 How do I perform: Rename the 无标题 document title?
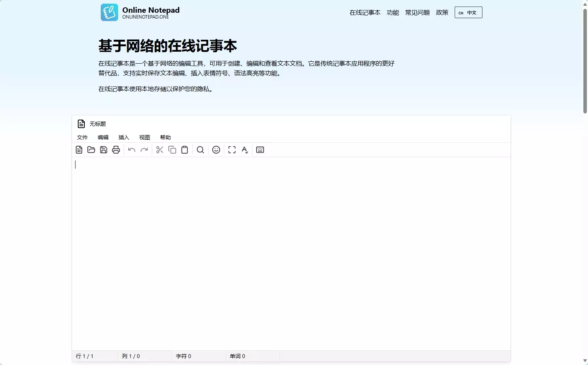click(97, 124)
